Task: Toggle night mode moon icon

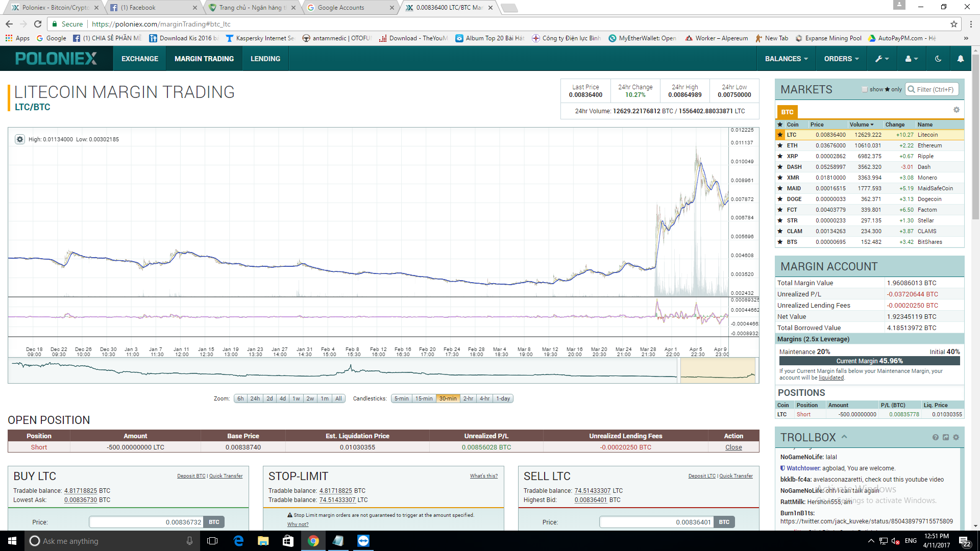Action: pyautogui.click(x=938, y=59)
